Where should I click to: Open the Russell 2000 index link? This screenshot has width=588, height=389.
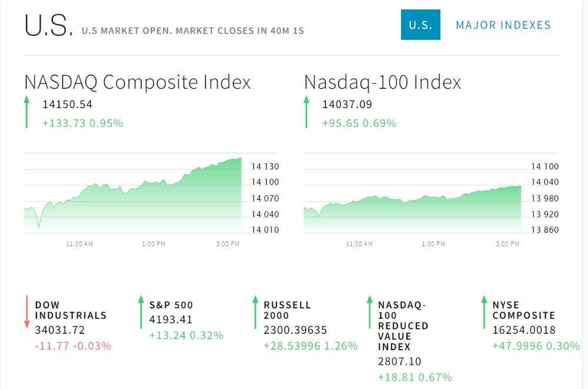click(x=288, y=310)
